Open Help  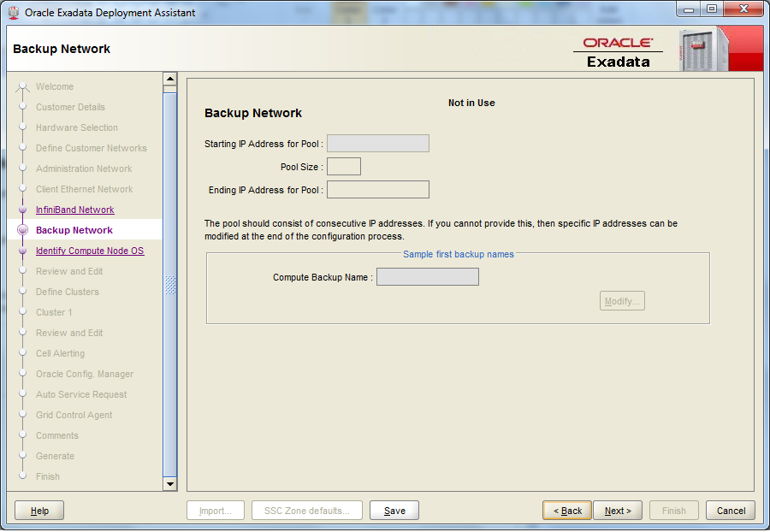39,511
